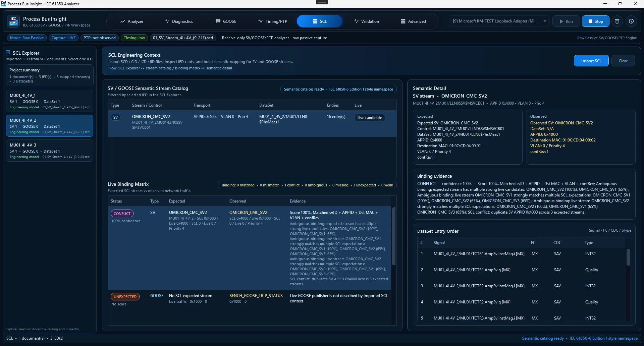Stop the live capture
This screenshot has height=346, width=644.
click(595, 21)
